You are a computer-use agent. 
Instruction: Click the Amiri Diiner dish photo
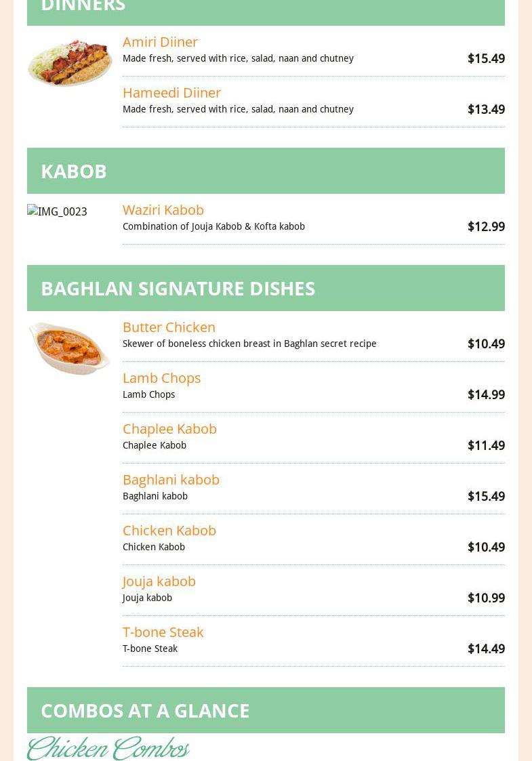pyautogui.click(x=70, y=62)
